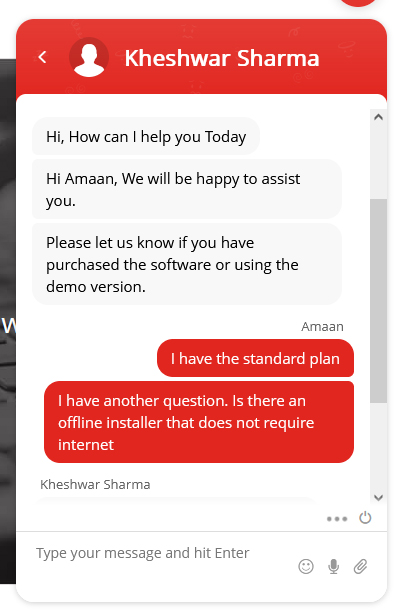Viewport: 400px width, 616px height.
Task: Select the 'Hi, How can I help you Today' message
Action: coord(146,136)
